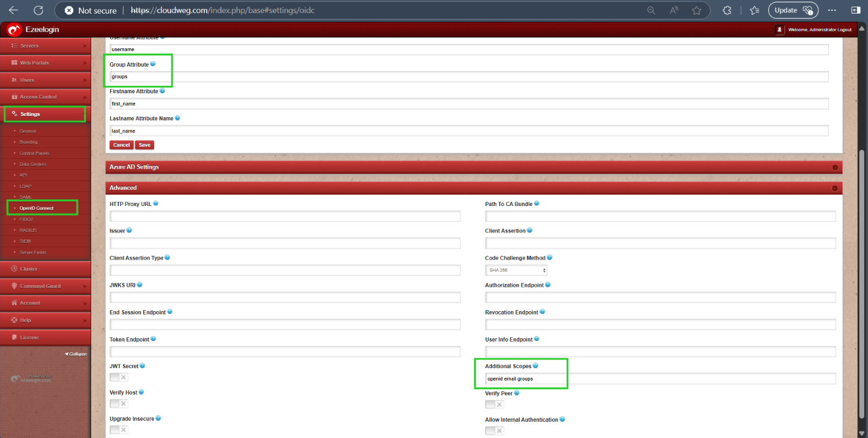Select SAML in settings submenu
Image resolution: width=868 pixels, height=438 pixels.
25,197
